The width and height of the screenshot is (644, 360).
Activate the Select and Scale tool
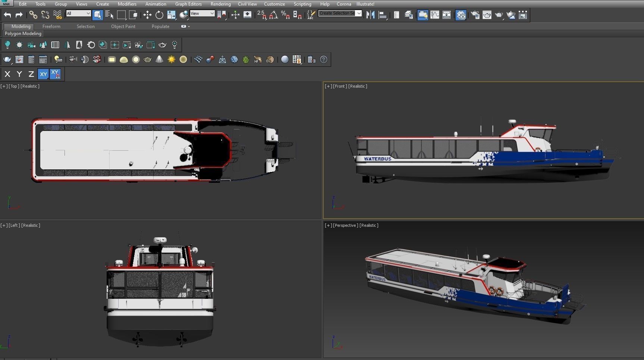coord(171,15)
